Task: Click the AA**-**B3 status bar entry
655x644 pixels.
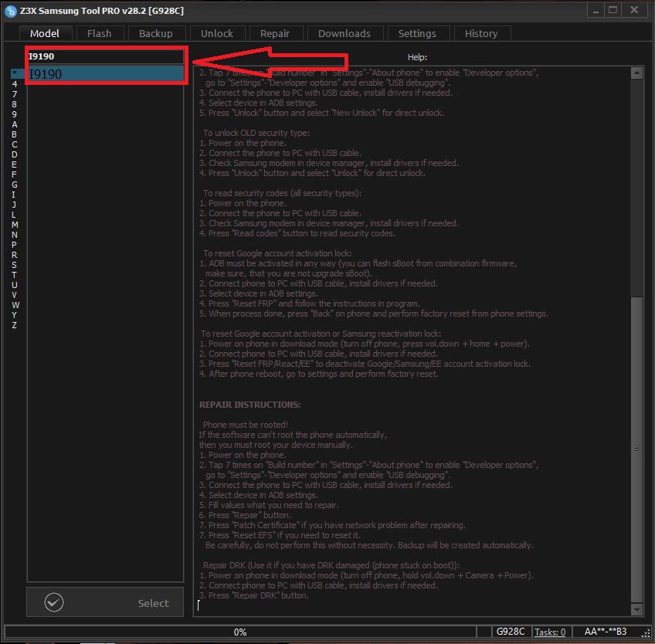Action: (x=606, y=632)
